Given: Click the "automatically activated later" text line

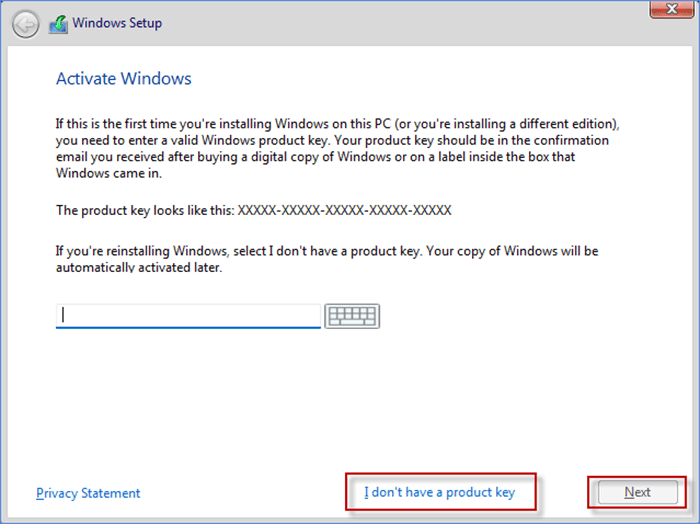Looking at the screenshot, I should (x=137, y=268).
